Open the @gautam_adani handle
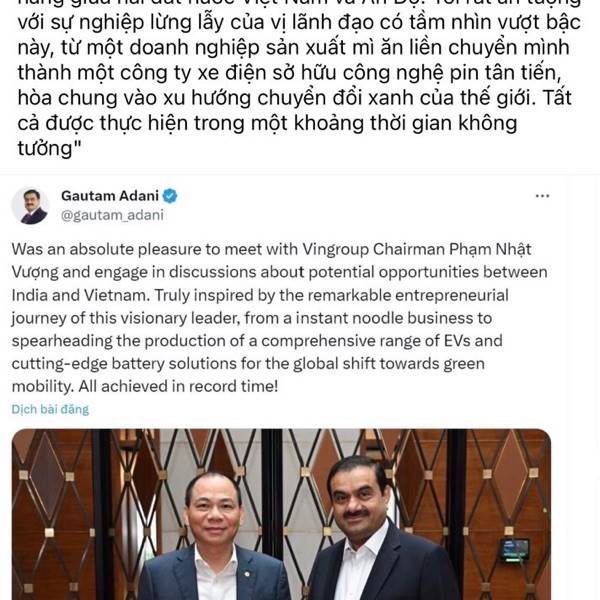 tap(112, 215)
